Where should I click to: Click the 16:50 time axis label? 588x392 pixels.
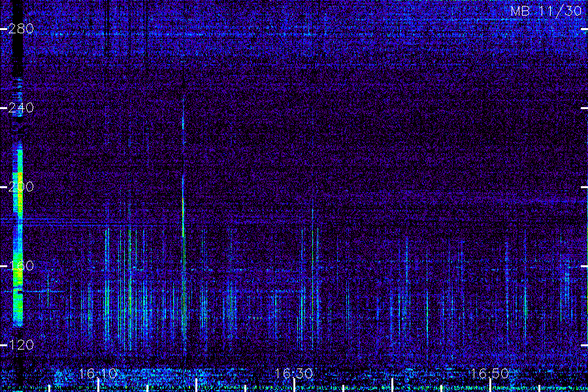490,374
